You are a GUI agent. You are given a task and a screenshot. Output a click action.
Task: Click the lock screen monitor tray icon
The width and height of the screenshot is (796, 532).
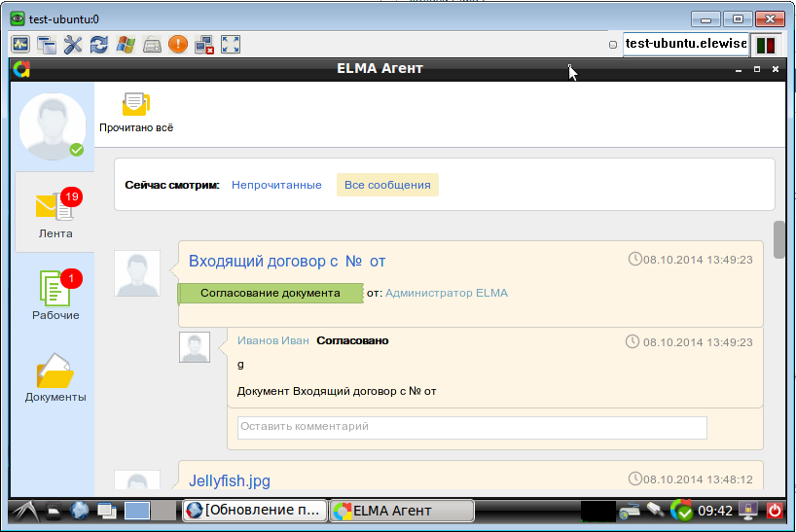pos(748,511)
